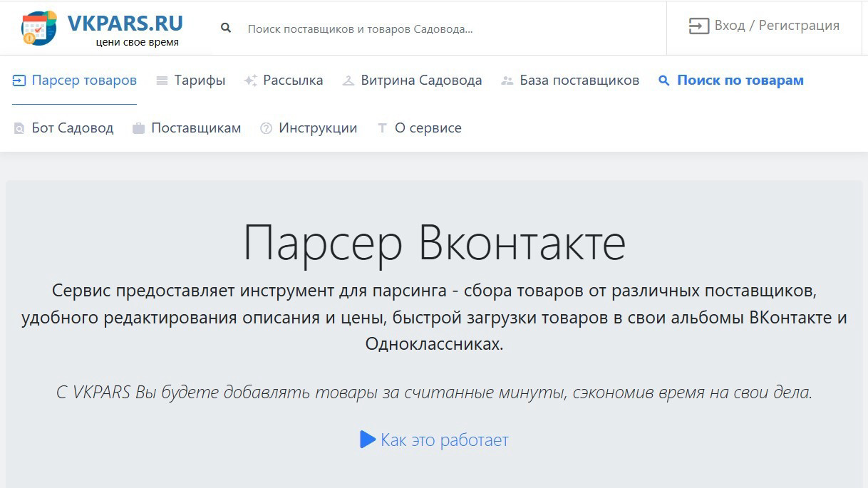Follow the Как это работает link
Image resolution: width=868 pixels, height=488 pixels.
(444, 440)
